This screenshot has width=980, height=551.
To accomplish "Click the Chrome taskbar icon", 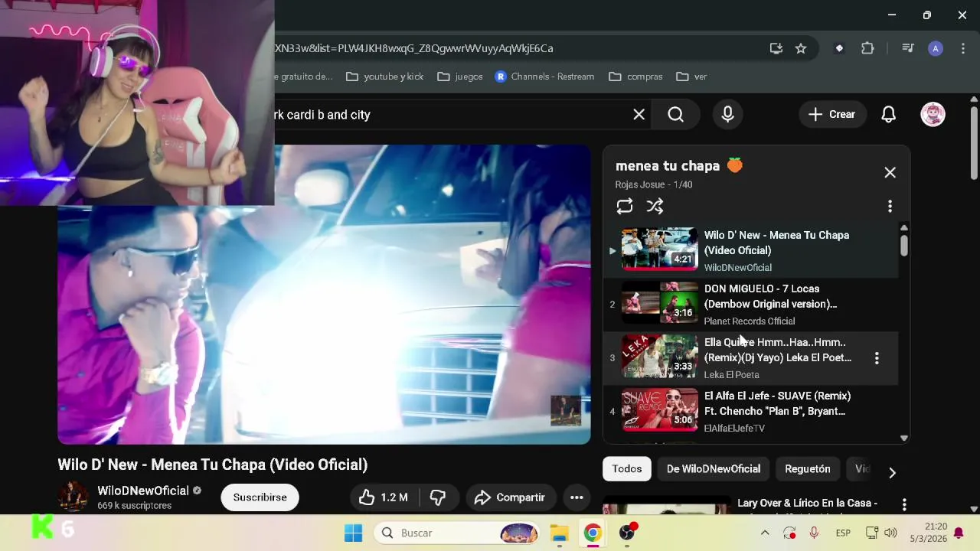I will click(x=593, y=533).
